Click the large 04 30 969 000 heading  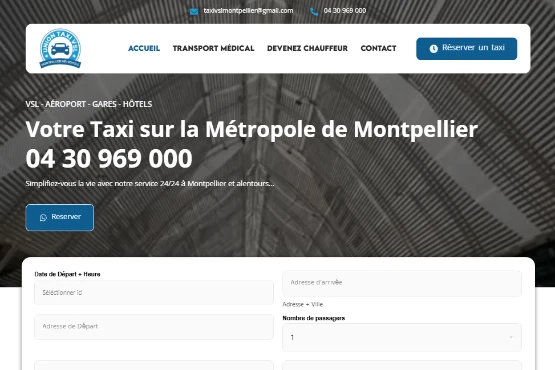coord(109,159)
